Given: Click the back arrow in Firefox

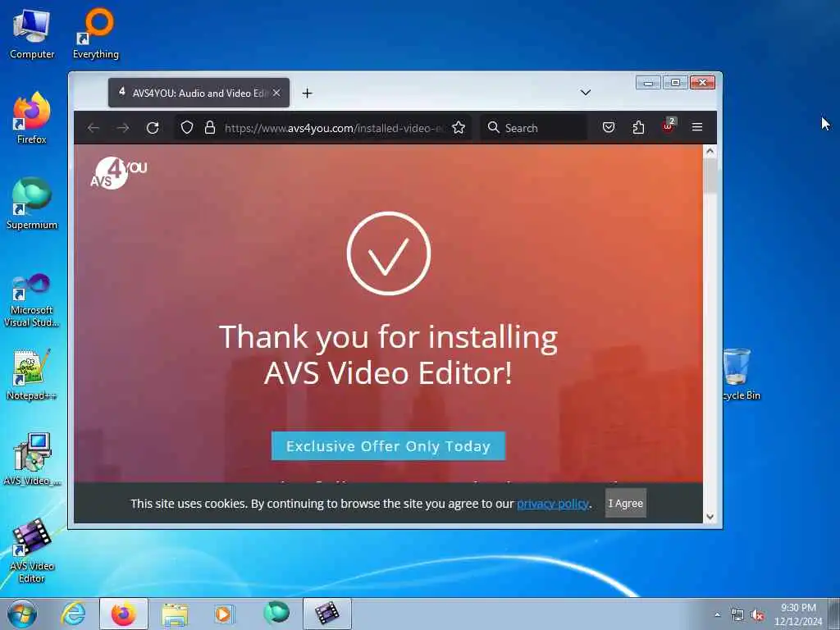Looking at the screenshot, I should coord(94,127).
